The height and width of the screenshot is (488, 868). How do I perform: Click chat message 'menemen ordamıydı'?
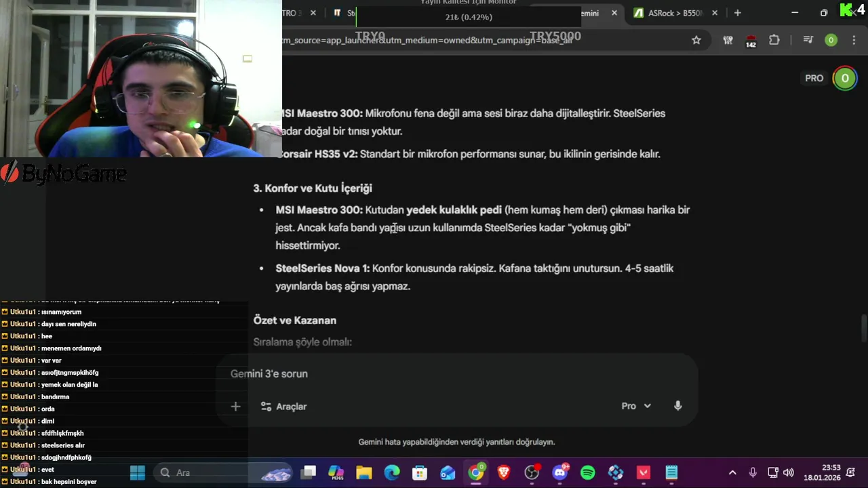[71, 348]
